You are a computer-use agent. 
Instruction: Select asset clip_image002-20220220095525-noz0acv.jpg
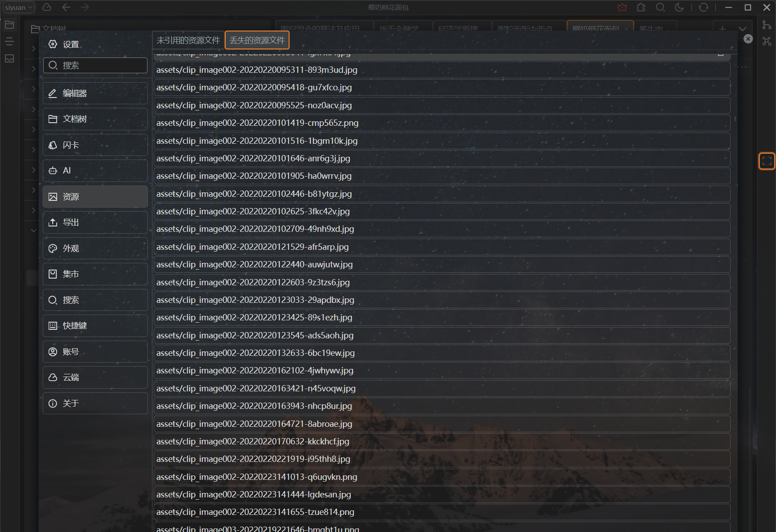tap(442, 106)
